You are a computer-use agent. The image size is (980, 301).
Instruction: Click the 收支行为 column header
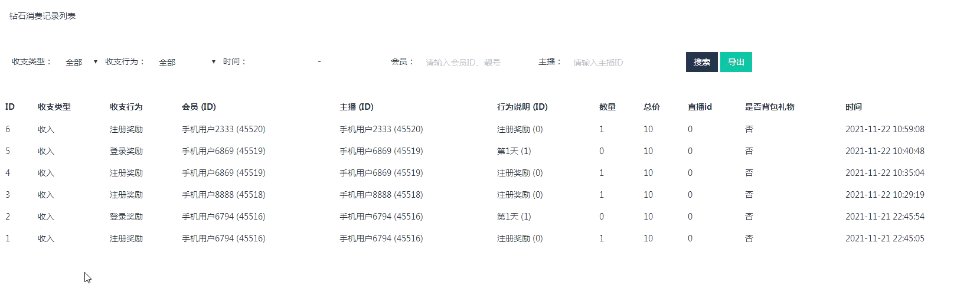tap(126, 107)
